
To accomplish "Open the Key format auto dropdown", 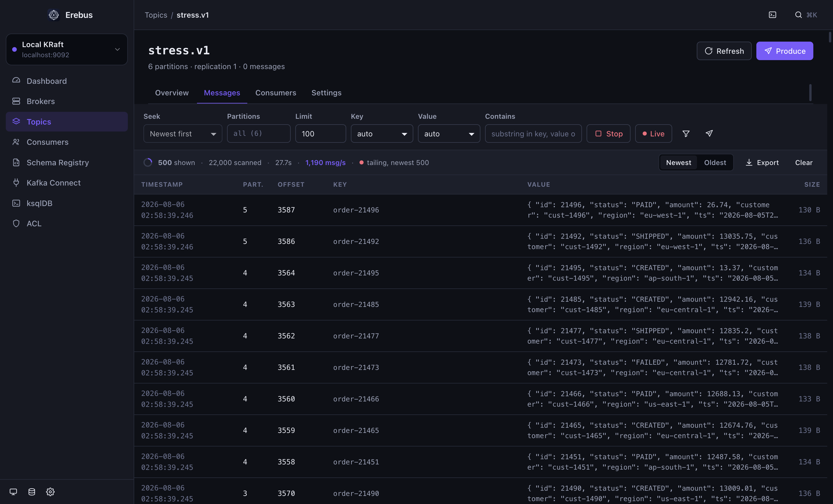I will [x=382, y=134].
